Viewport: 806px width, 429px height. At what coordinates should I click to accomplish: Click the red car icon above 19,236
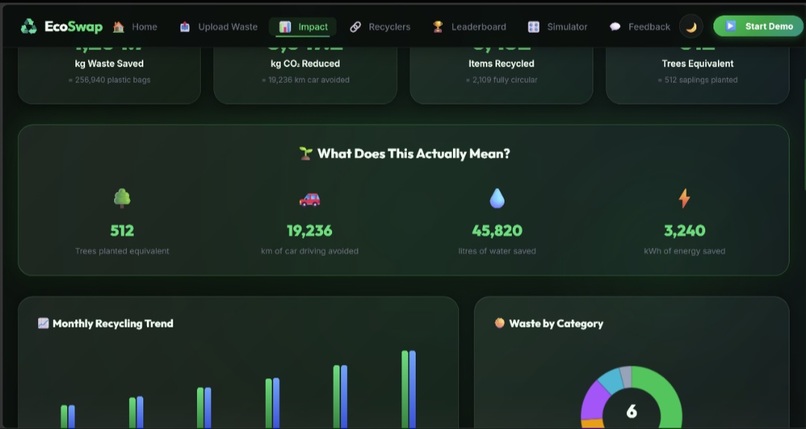pyautogui.click(x=309, y=199)
